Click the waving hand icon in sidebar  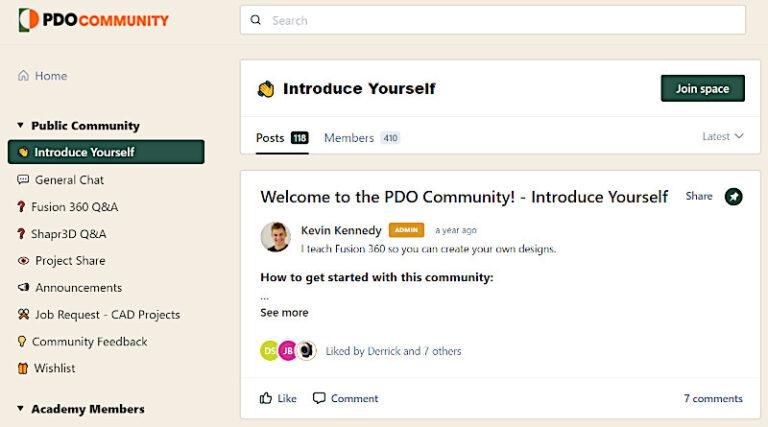pyautogui.click(x=23, y=152)
